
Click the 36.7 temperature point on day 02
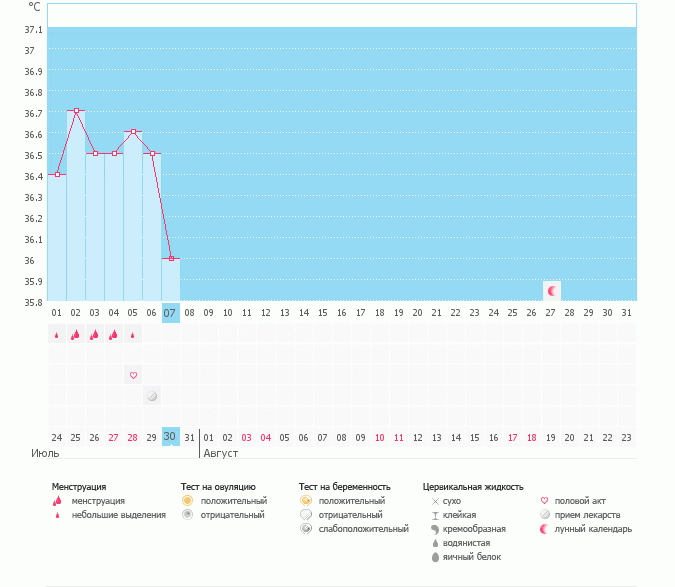pyautogui.click(x=76, y=111)
